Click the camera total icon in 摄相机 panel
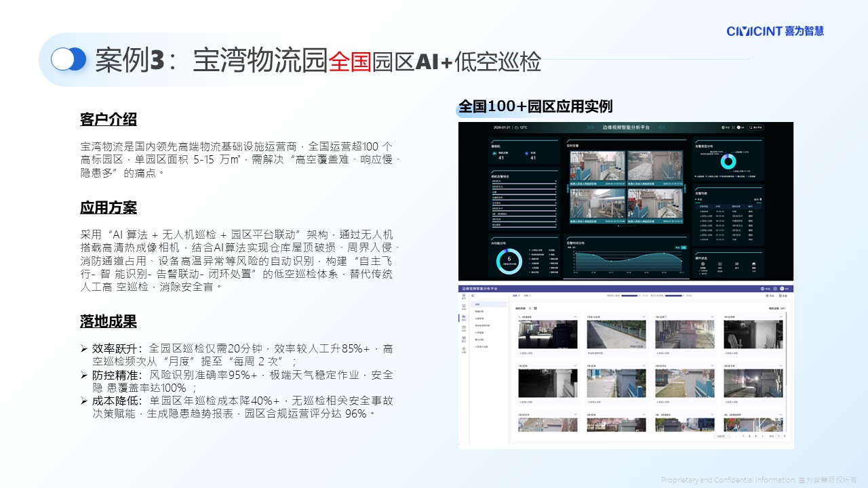The height and width of the screenshot is (488, 868). coord(494,153)
